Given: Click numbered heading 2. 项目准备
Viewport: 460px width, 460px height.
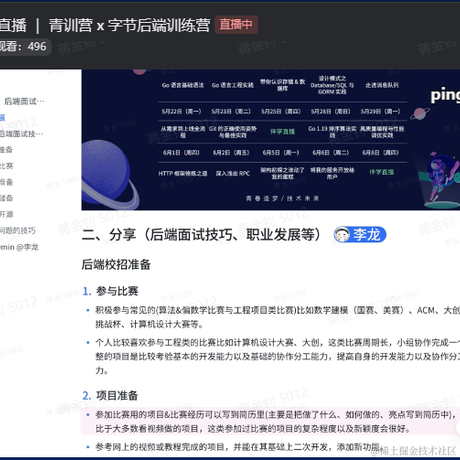Looking at the screenshot, I should 110,396.
